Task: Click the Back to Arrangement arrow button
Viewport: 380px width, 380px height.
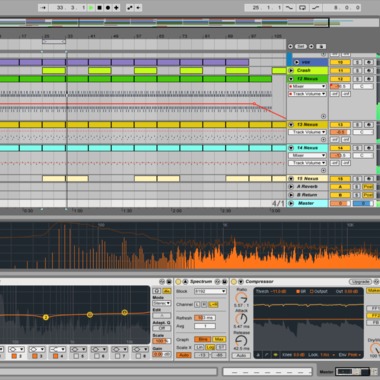Action: point(138,8)
